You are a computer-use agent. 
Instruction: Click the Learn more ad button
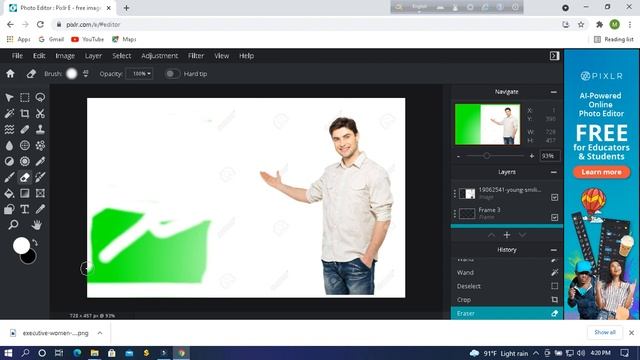(601, 172)
